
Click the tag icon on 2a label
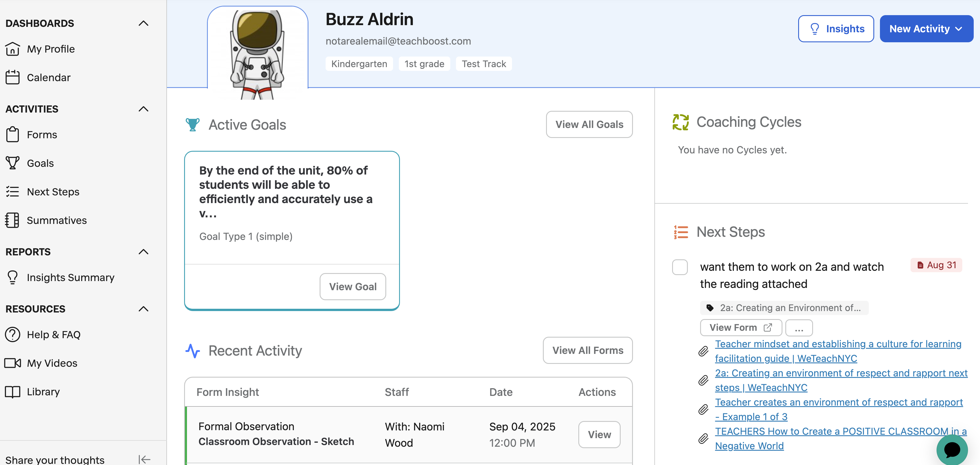click(710, 308)
